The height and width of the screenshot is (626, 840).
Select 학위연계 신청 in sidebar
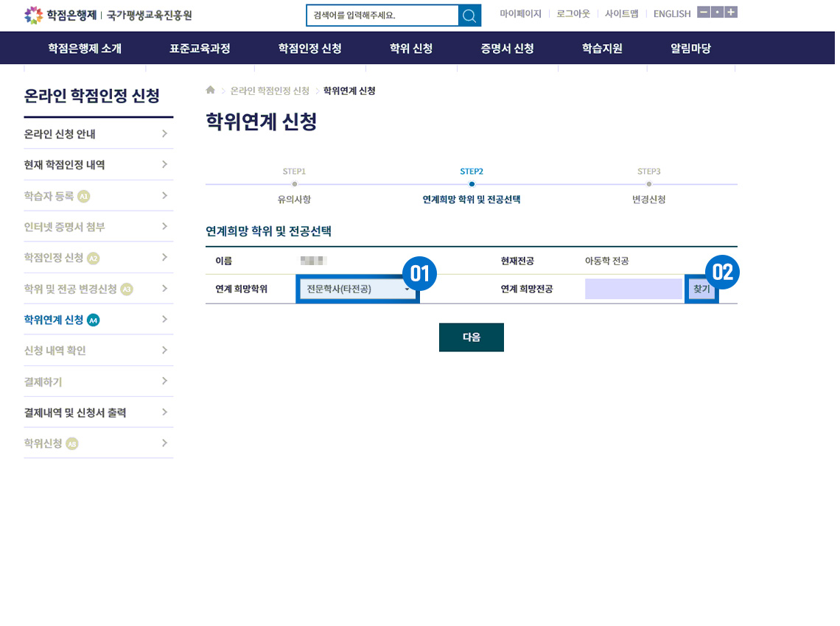pyautogui.click(x=54, y=320)
